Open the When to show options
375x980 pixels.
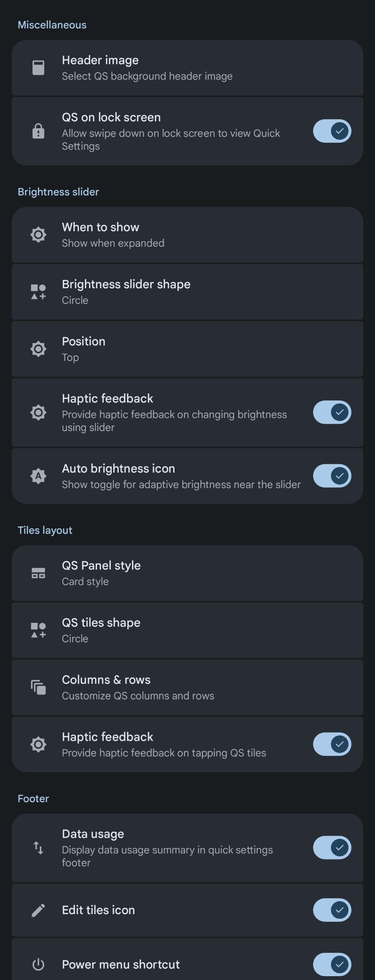click(x=187, y=235)
